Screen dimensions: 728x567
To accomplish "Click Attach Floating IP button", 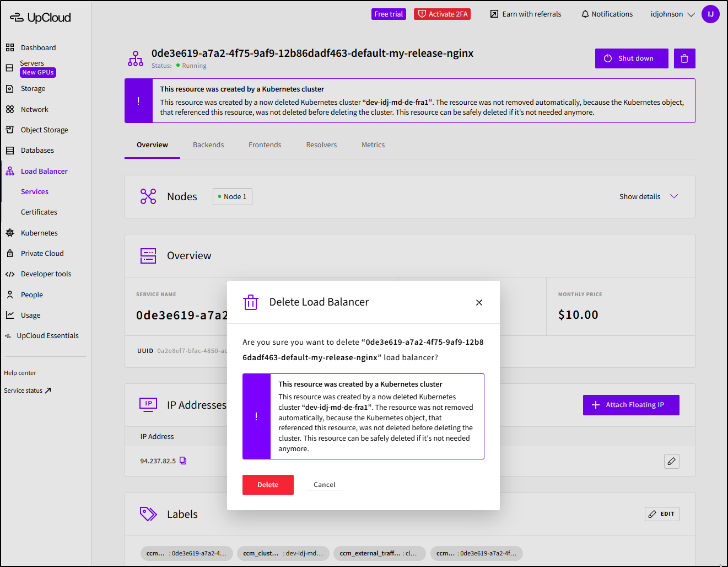I will 630,405.
